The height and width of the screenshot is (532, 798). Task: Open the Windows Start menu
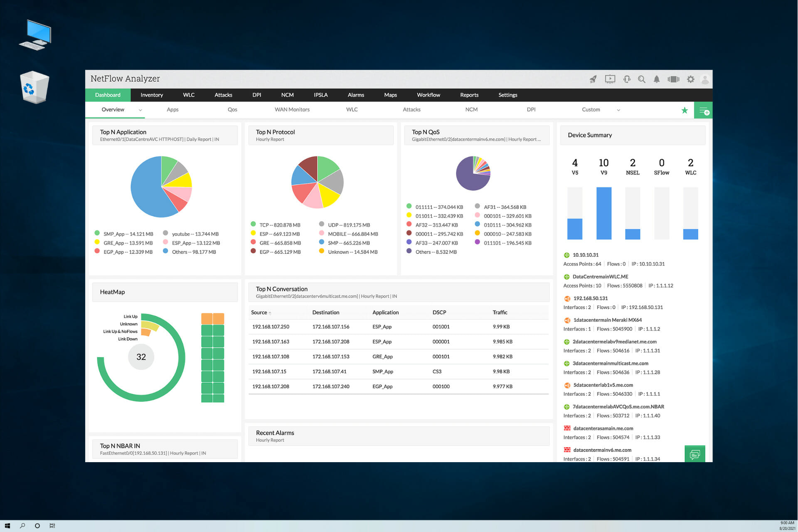7,526
